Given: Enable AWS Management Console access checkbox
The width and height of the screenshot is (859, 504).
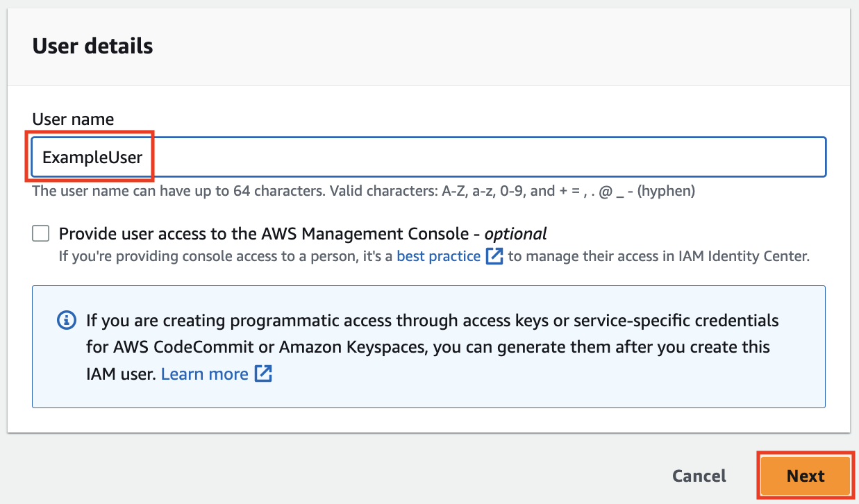Looking at the screenshot, I should coord(41,233).
